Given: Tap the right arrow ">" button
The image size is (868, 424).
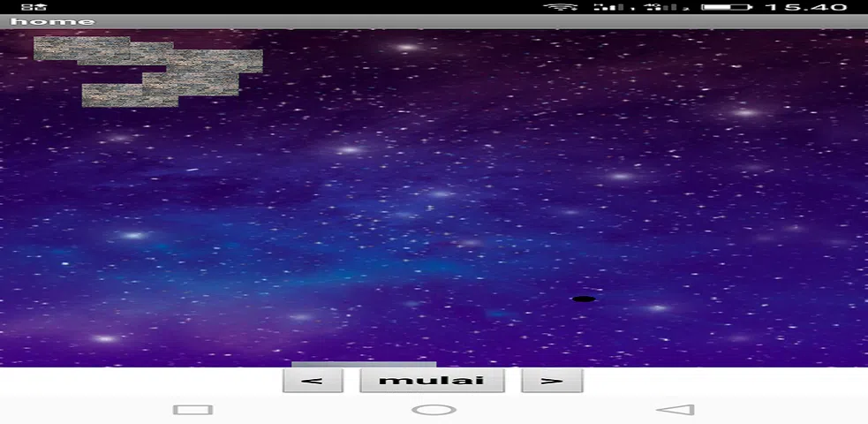Looking at the screenshot, I should 552,381.
